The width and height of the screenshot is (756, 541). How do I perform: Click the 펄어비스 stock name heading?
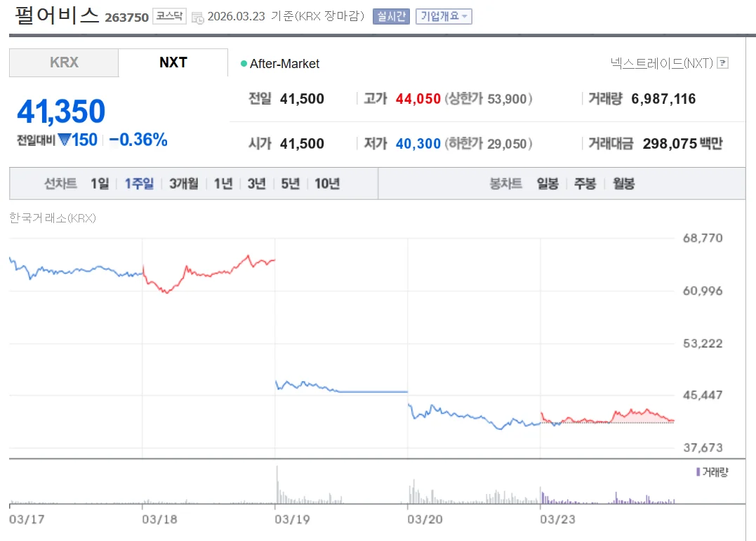[57, 15]
